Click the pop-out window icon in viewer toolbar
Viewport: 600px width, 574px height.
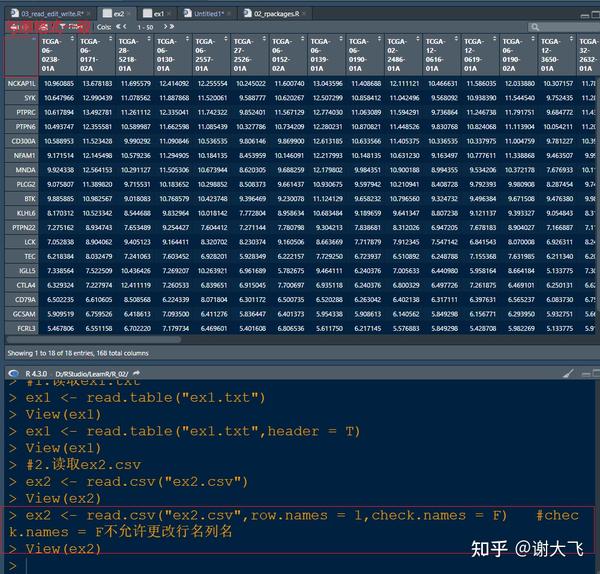pyautogui.click(x=44, y=27)
